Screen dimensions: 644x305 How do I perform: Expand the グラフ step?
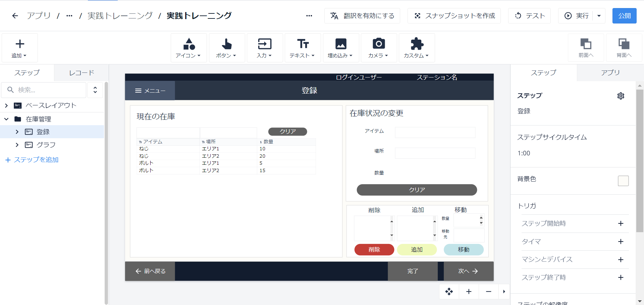[x=17, y=145]
